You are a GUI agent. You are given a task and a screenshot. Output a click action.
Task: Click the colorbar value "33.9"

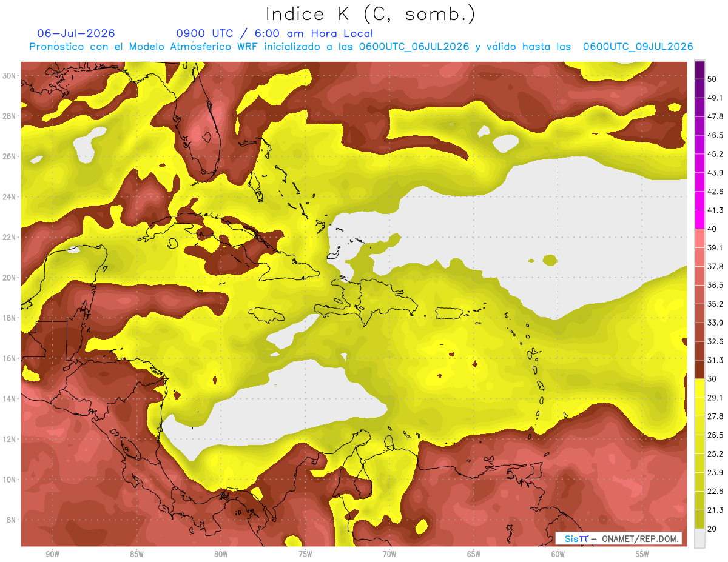(715, 323)
